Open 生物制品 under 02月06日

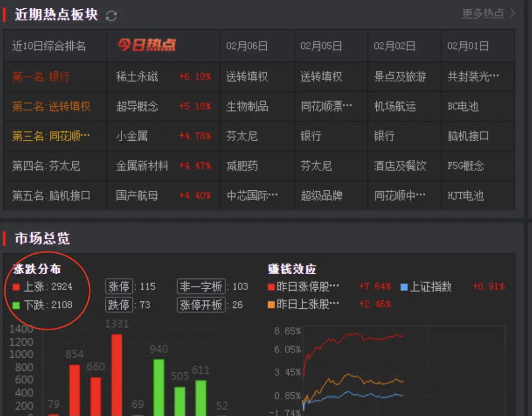coord(247,106)
